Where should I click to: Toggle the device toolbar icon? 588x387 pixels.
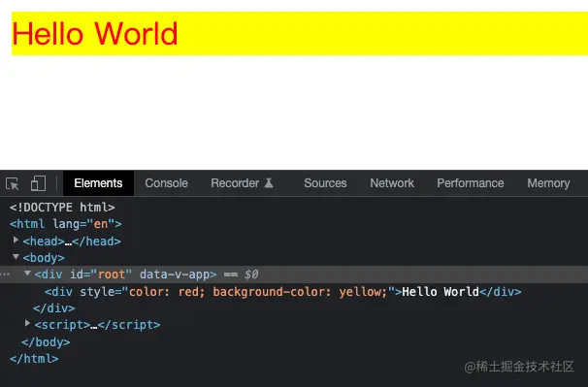point(38,183)
